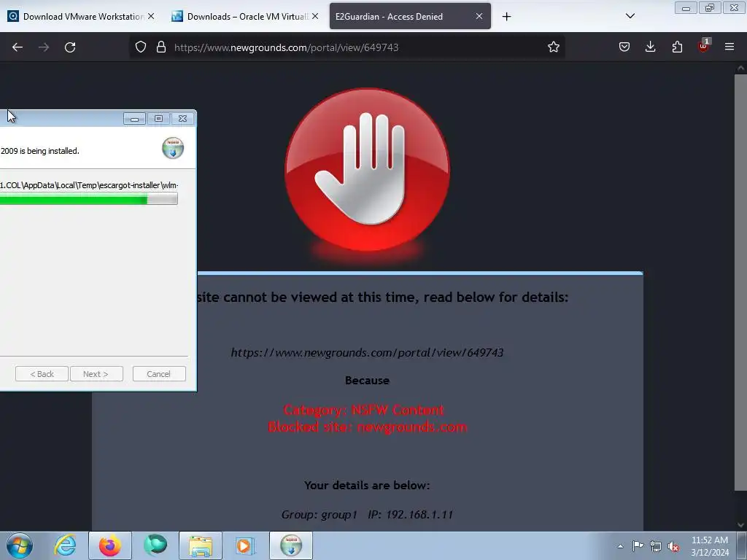
Task: Open the Windows Start menu
Action: pos(20,545)
